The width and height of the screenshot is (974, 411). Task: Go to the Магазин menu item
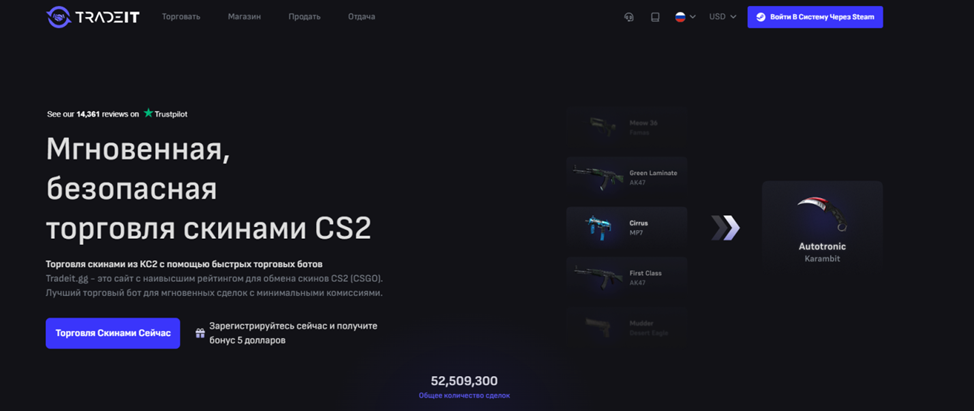244,17
